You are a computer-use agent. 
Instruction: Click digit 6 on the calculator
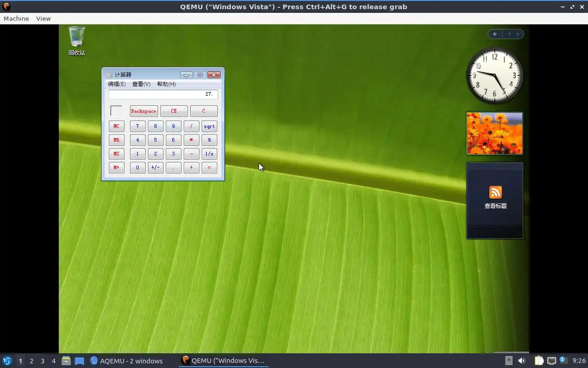pyautogui.click(x=173, y=140)
